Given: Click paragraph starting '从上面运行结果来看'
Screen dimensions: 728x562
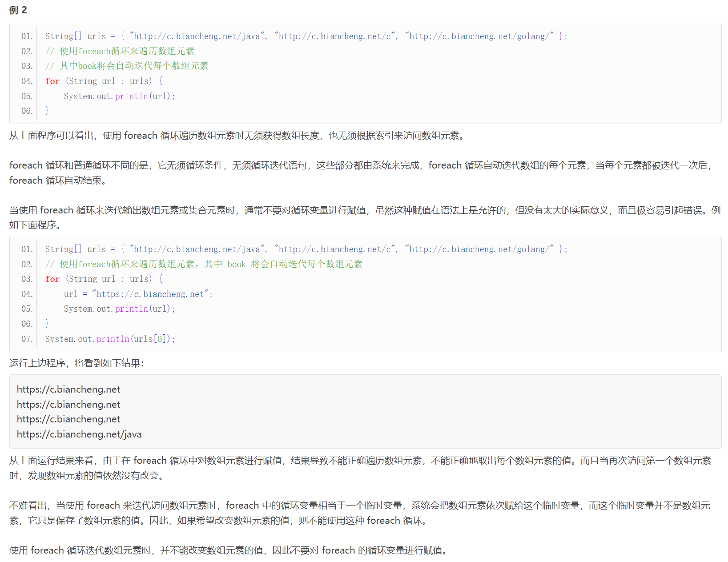Looking at the screenshot, I should coord(360,468).
